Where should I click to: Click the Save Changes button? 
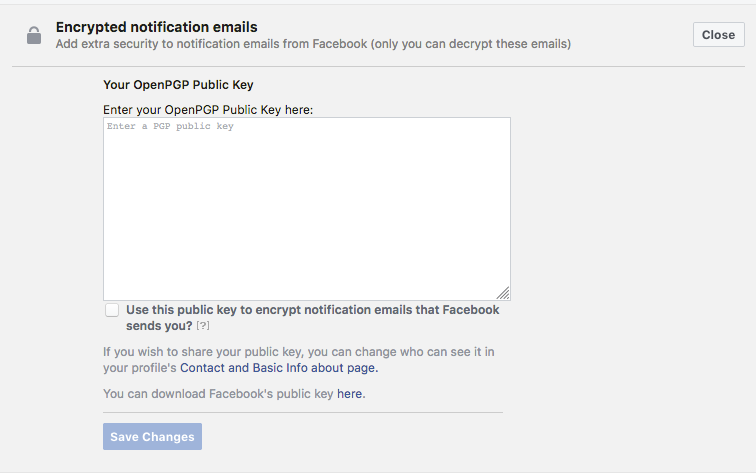pyautogui.click(x=152, y=436)
